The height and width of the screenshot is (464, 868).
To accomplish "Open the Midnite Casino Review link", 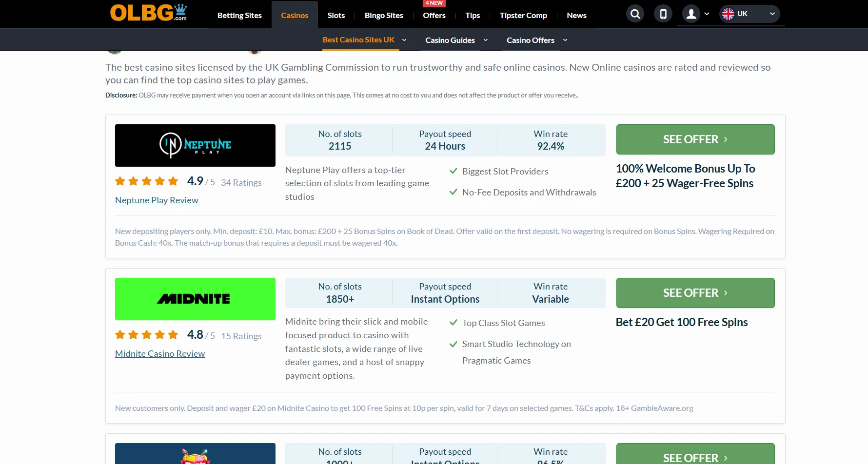I will pos(160,354).
